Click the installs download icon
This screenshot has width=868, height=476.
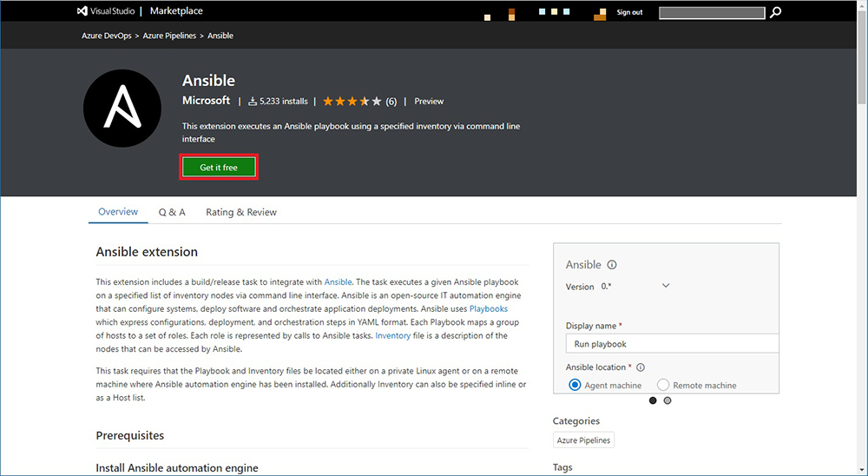(x=253, y=102)
